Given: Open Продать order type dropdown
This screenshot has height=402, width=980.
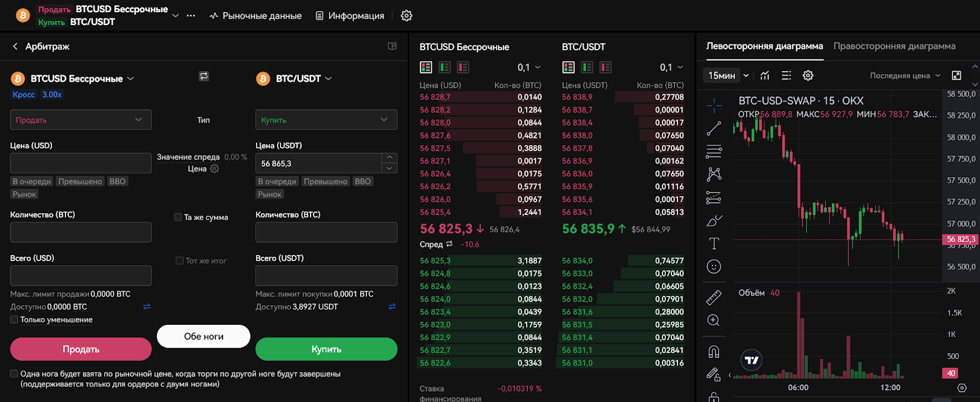Looking at the screenshot, I should pos(81,119).
